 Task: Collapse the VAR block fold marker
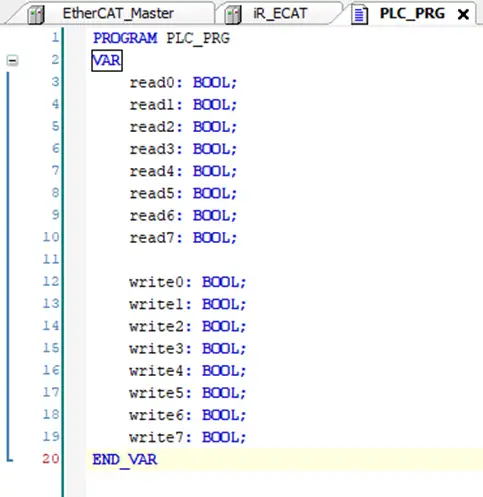click(x=12, y=61)
